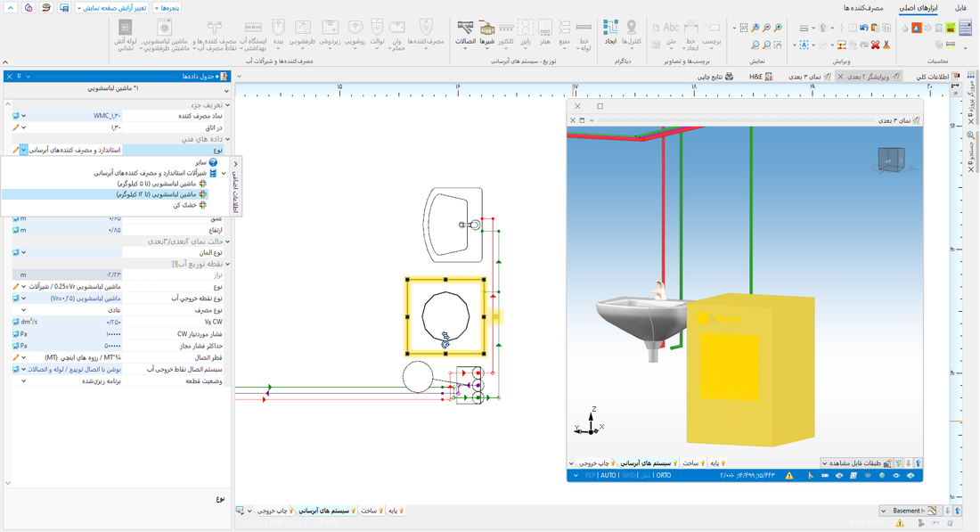This screenshot has width=980, height=532.
Task: Open the نماد مصرف کننده dropdown arrow
Action: [x=24, y=116]
